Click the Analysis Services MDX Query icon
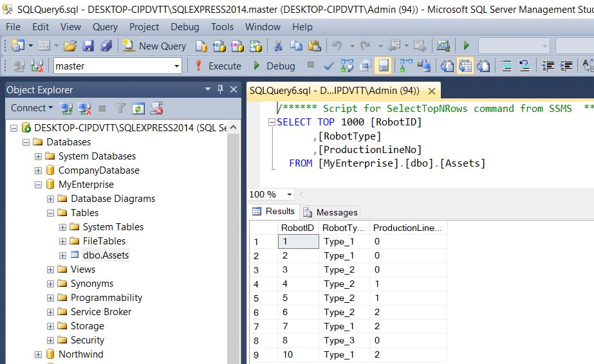Image resolution: width=594 pixels, height=364 pixels. [219, 46]
